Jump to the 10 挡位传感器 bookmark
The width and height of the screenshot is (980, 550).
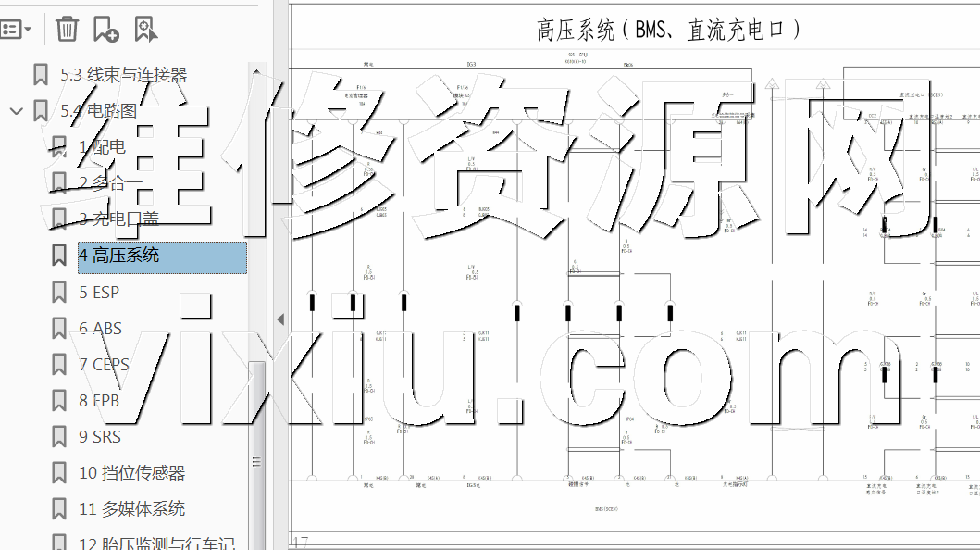(131, 473)
